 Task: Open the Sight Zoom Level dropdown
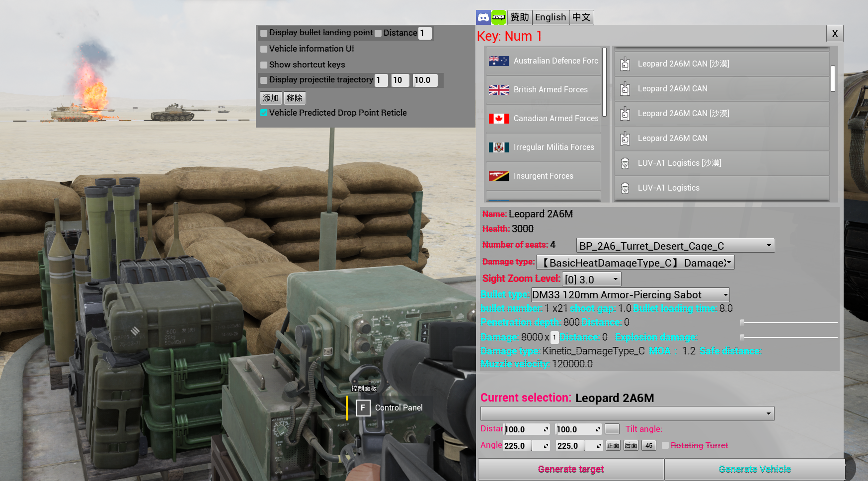(x=591, y=279)
